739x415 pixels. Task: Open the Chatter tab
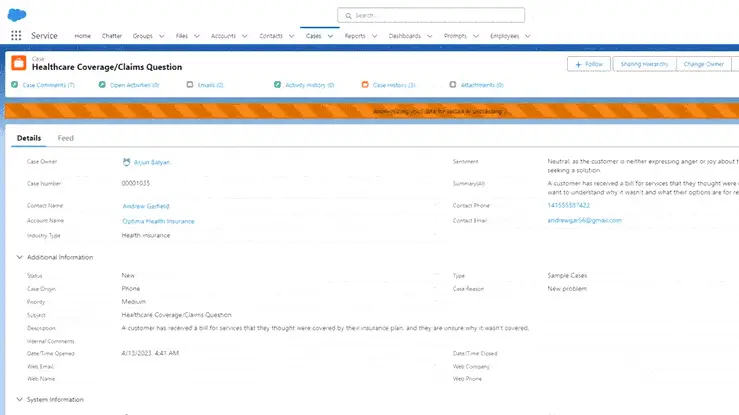[x=112, y=36]
